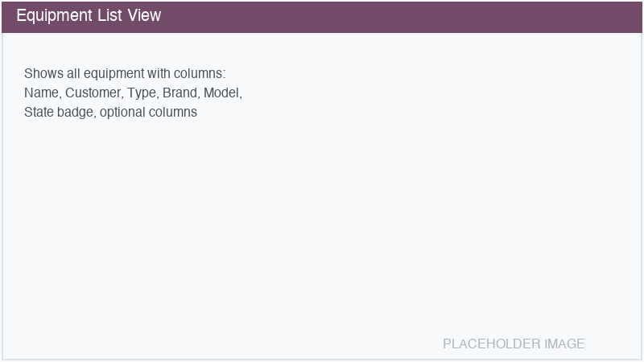Click the "optional columns" text
The image size is (644, 362).
(x=148, y=112)
